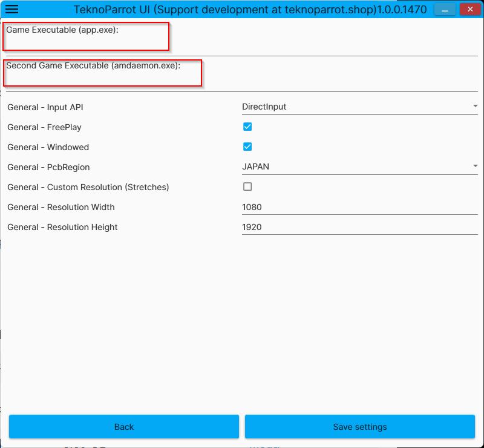484x448 pixels.
Task: Click the Save settings button
Action: (x=359, y=427)
